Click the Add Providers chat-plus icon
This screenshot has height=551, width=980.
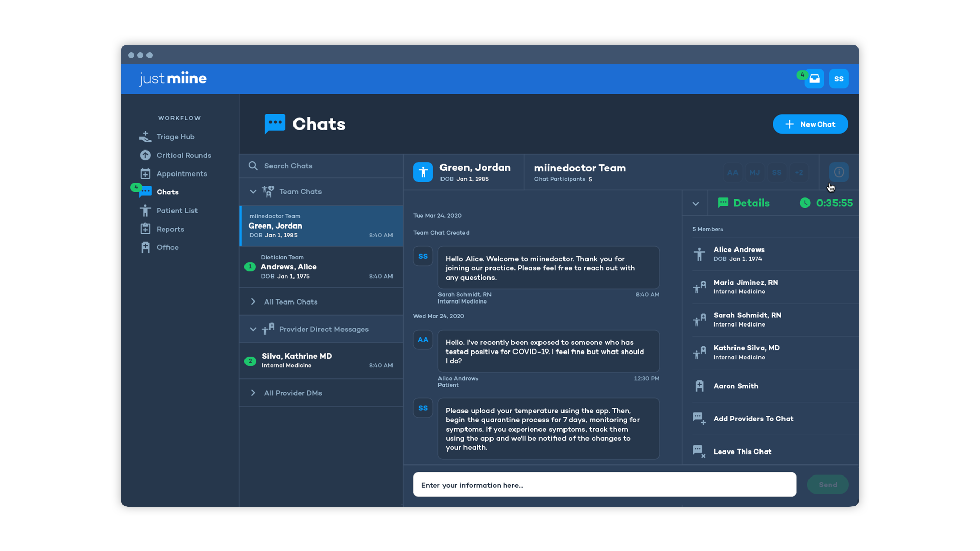[x=699, y=419]
